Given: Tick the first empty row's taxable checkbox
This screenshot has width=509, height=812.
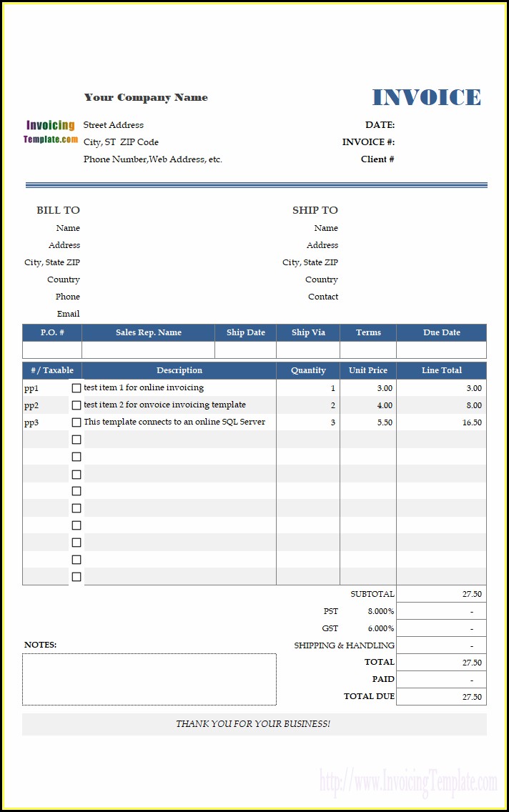Looking at the screenshot, I should 76,439.
